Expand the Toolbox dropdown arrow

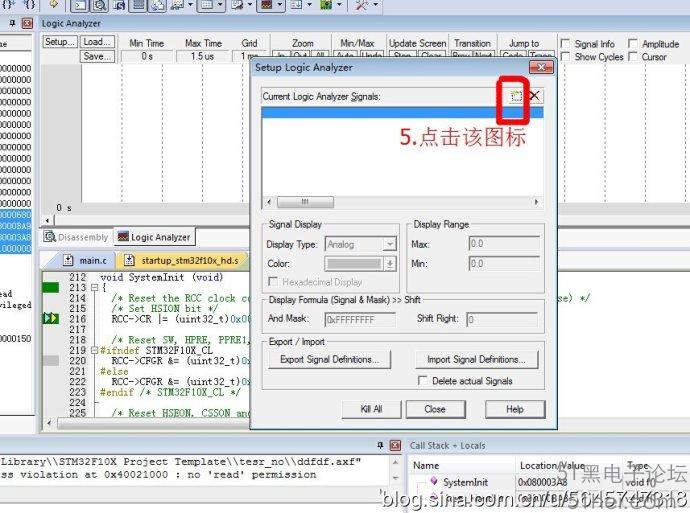(375, 5)
